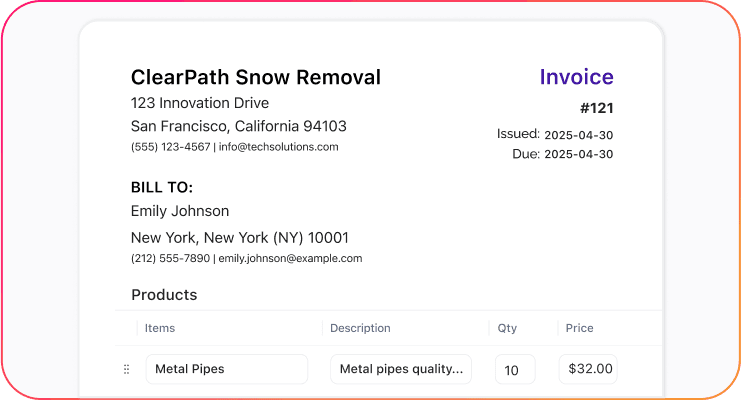Edit the Metal Pipes item name field

(227, 369)
